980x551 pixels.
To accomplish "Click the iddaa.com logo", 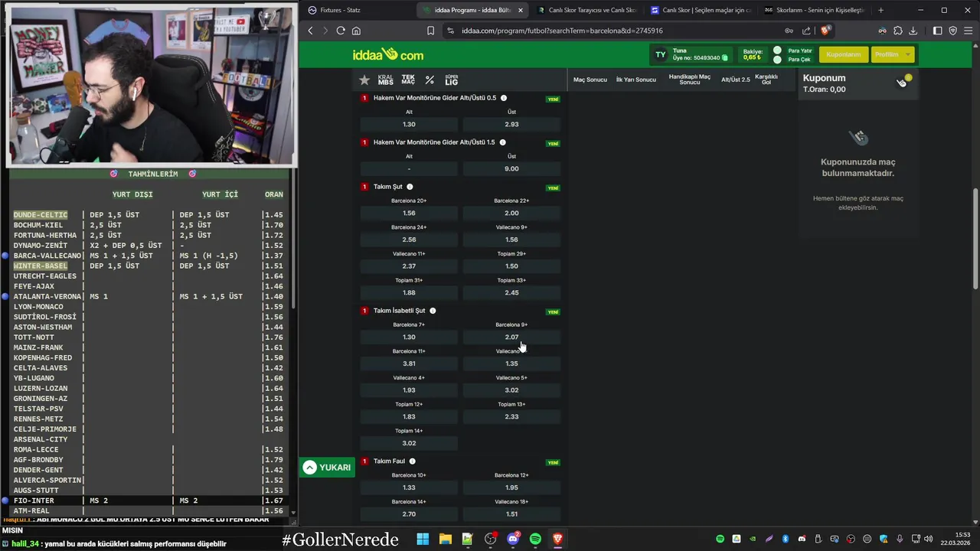I will [388, 54].
